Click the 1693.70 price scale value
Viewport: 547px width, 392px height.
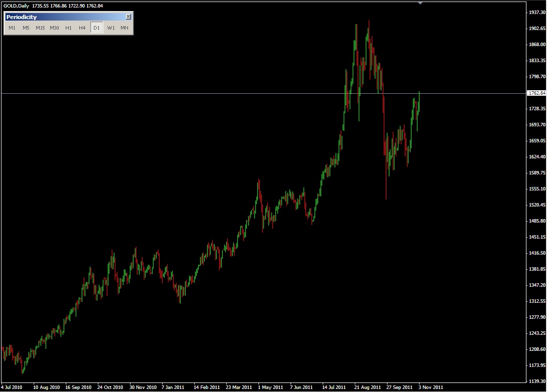pos(537,124)
